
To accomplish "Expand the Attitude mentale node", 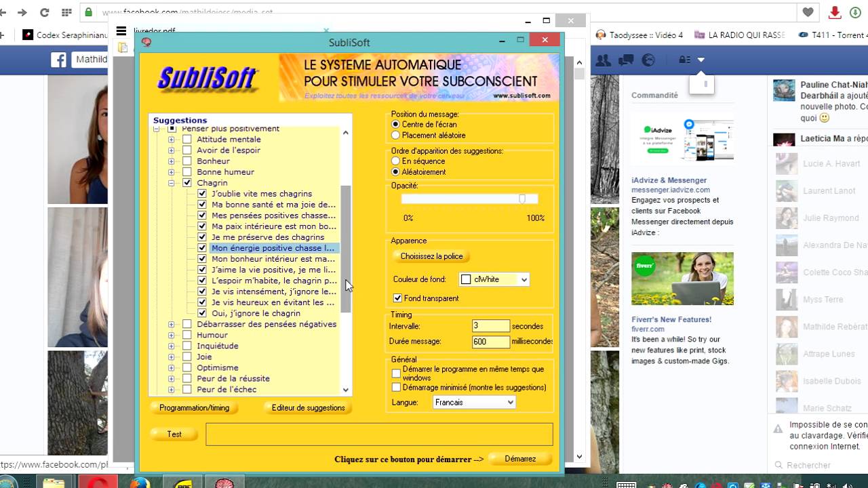I will (171, 140).
